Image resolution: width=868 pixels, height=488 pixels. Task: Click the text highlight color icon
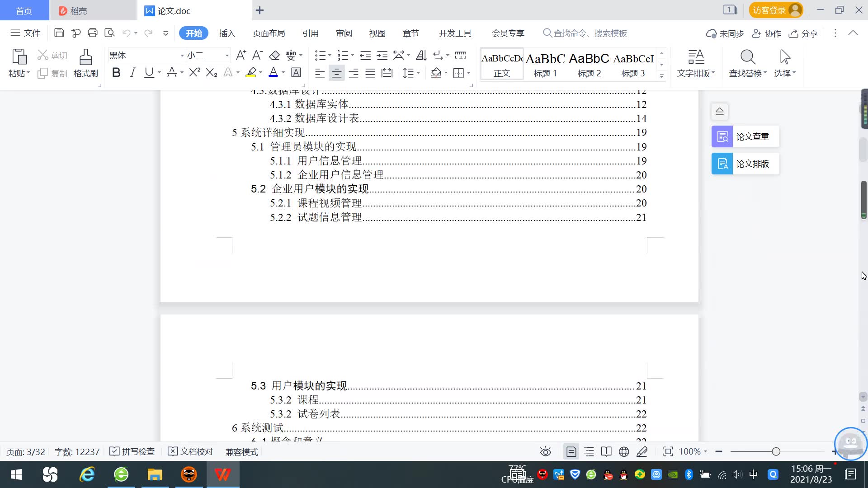tap(251, 73)
